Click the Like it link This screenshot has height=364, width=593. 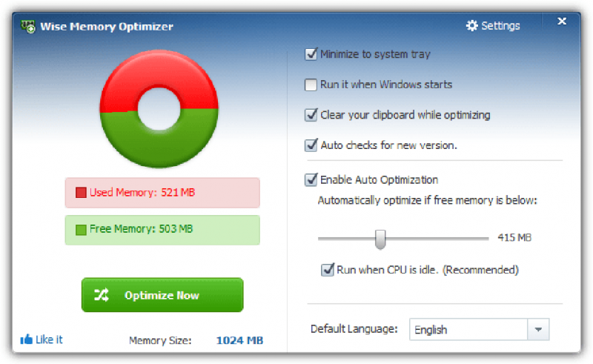click(49, 340)
